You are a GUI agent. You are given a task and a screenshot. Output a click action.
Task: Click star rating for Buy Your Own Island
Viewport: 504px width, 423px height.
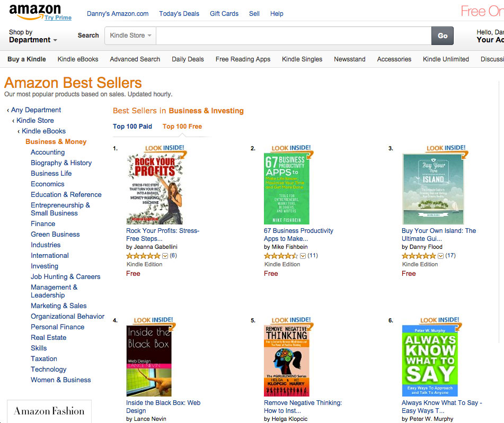[x=419, y=256]
